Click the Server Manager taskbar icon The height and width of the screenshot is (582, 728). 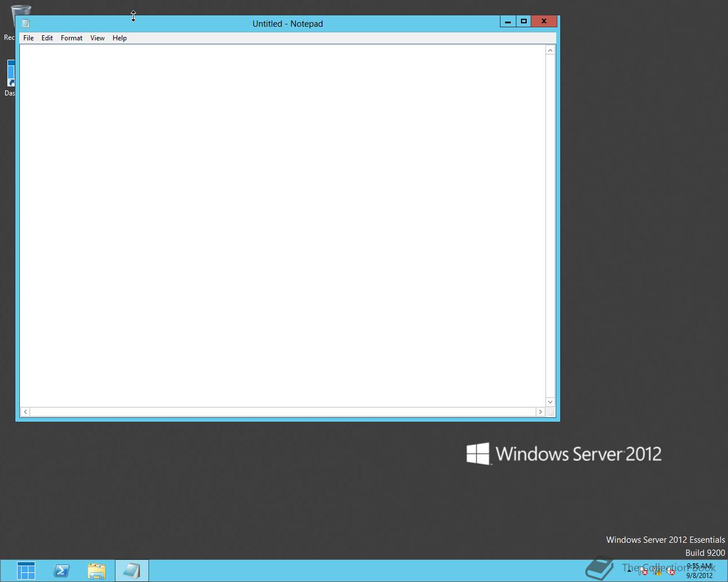[x=26, y=571]
